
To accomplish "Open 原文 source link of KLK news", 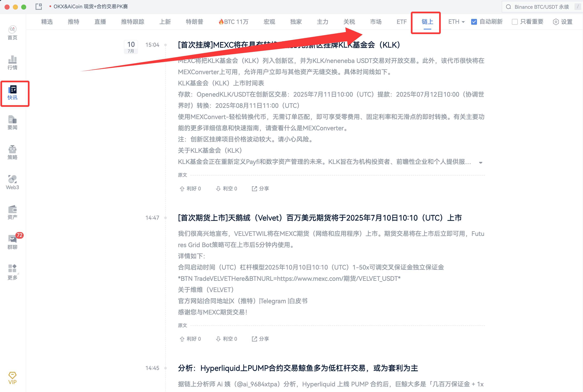I will click(182, 175).
